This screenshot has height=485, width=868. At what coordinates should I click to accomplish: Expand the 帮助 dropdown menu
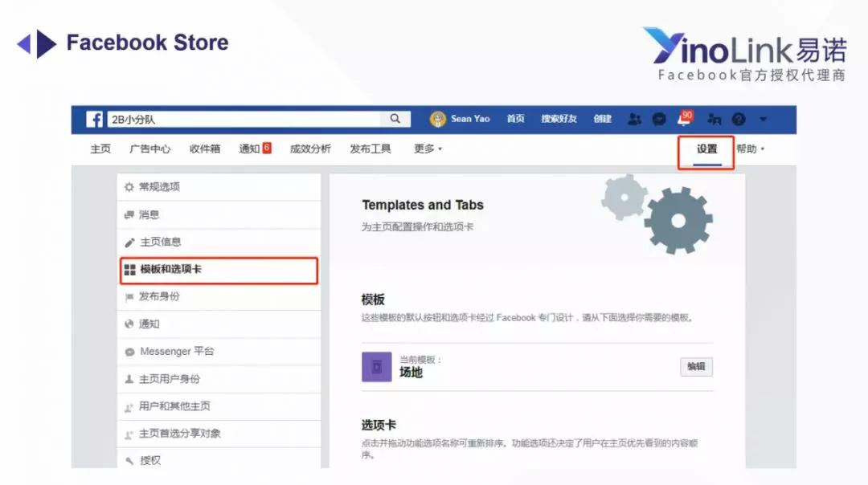[x=749, y=149]
